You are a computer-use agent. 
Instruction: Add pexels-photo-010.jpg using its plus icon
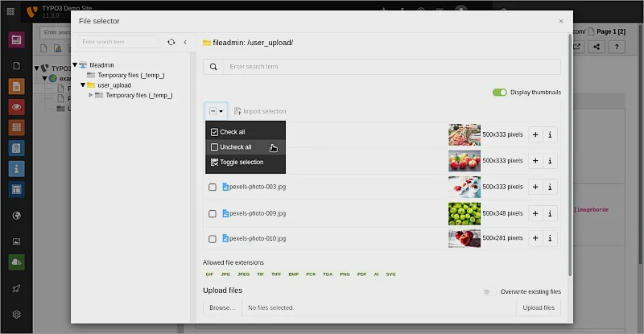[535, 238]
